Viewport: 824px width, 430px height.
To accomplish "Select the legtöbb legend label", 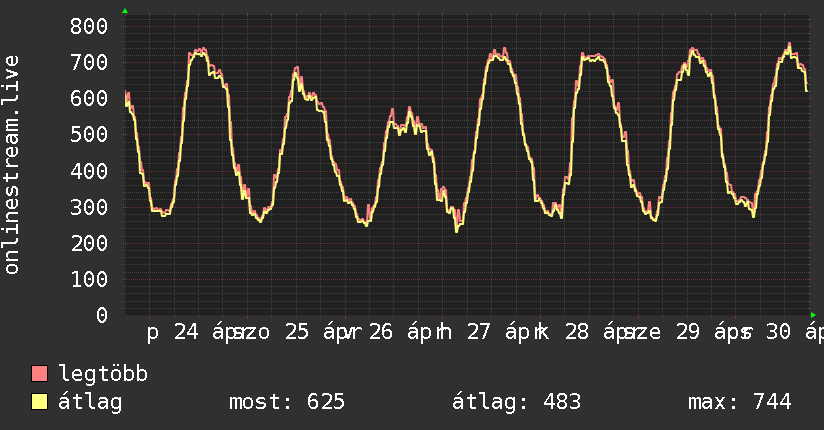I will coord(103,374).
